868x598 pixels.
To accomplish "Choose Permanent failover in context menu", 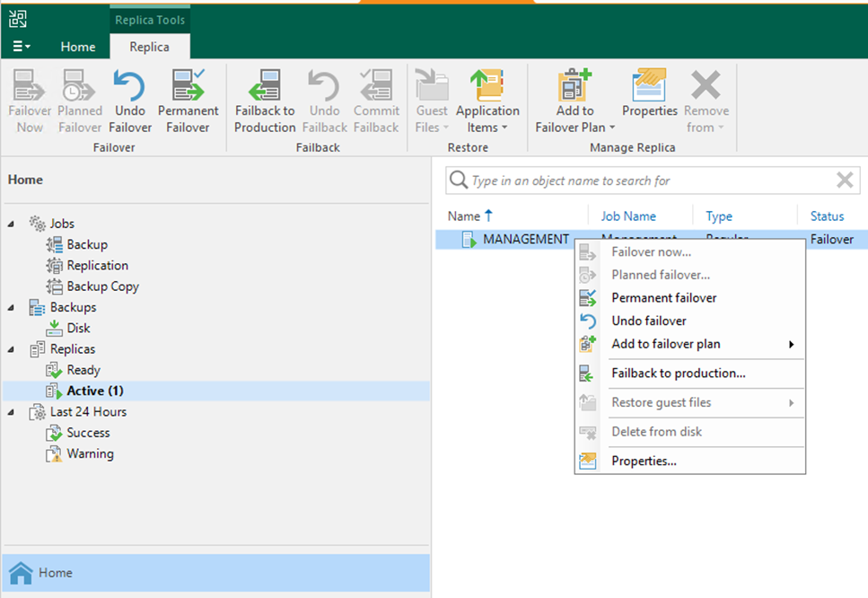I will point(663,298).
